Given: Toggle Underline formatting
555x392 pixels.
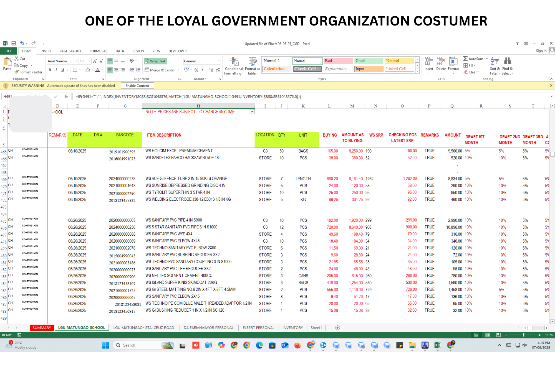Looking at the screenshot, I should (x=63, y=70).
